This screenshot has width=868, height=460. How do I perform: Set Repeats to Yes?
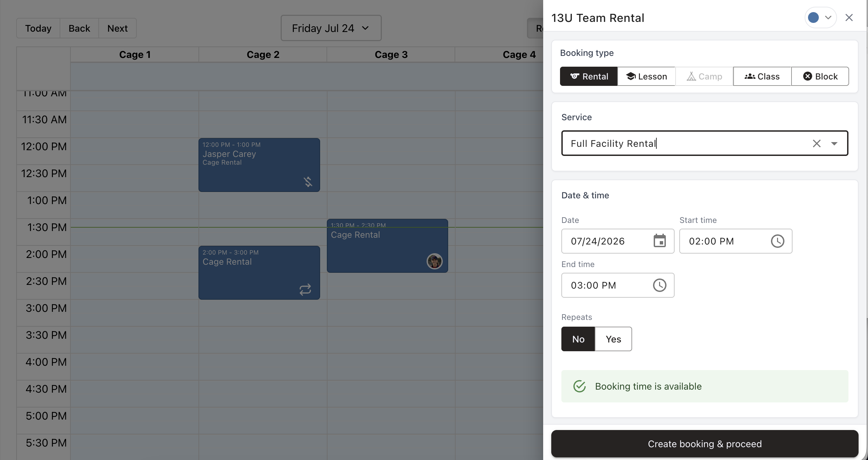pyautogui.click(x=613, y=339)
